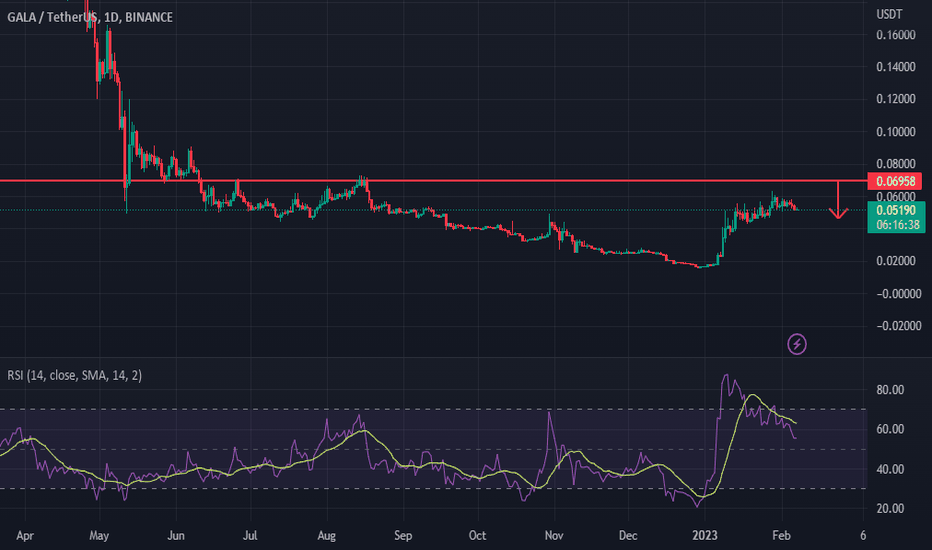Click the 0.16000 price axis label
932x550 pixels.
point(896,35)
